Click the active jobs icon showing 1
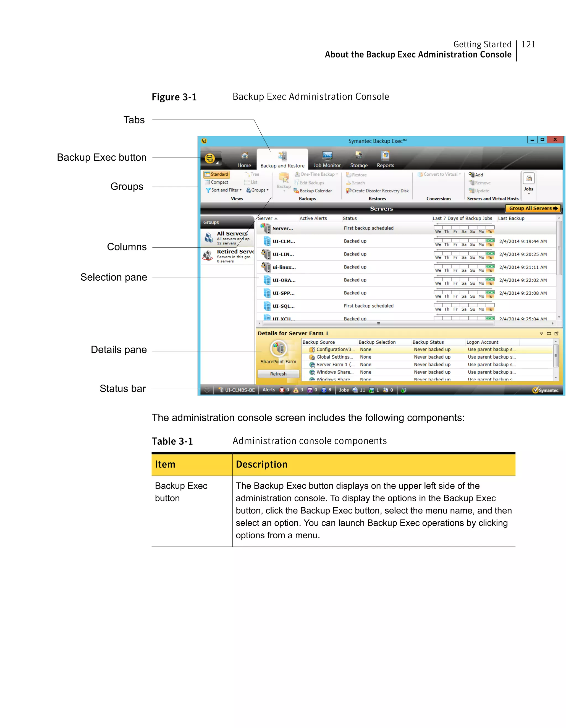This screenshot has height=728, width=566. (371, 390)
